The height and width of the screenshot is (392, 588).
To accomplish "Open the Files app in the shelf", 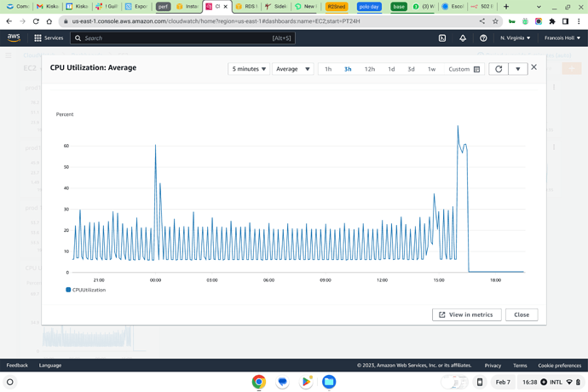I will point(329,382).
